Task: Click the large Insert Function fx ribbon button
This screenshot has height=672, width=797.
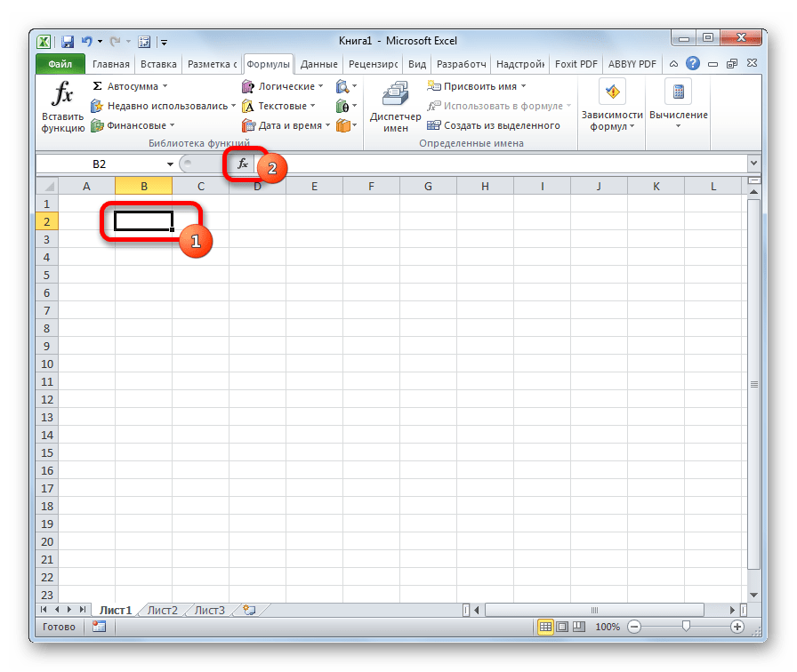Action: coord(62,107)
